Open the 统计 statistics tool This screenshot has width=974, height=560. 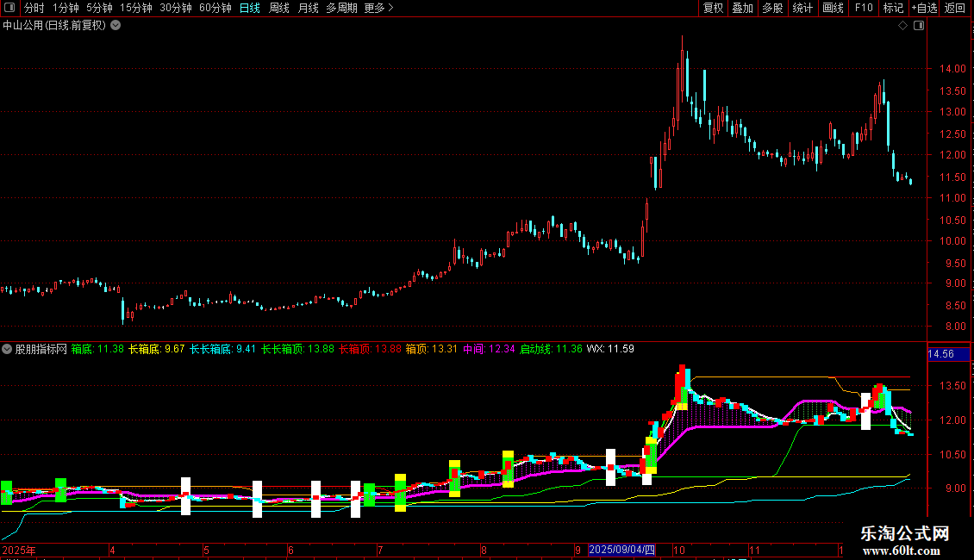[x=802, y=8]
